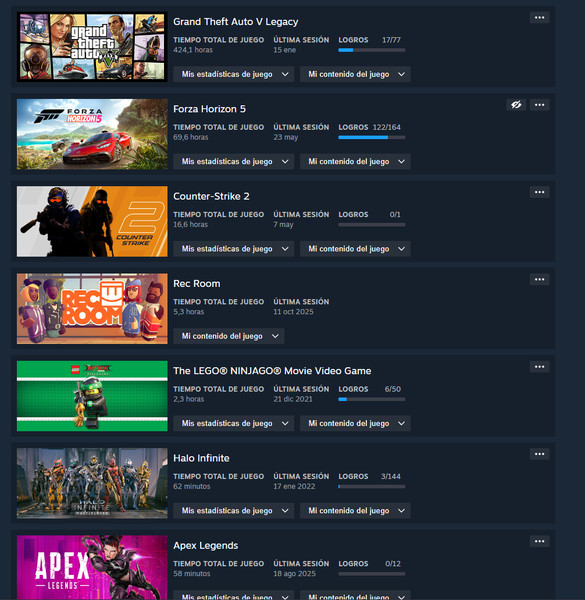Open more options menu for Forza Horizon 5

[x=539, y=105]
